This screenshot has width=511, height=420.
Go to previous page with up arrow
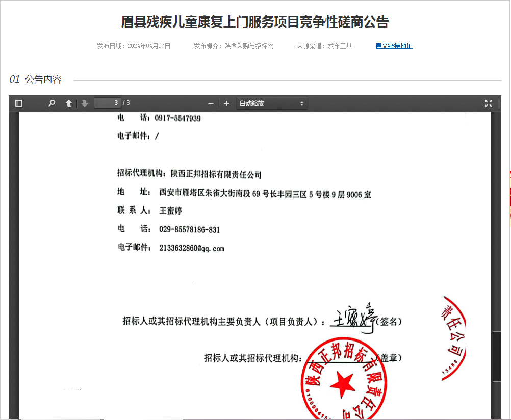(x=68, y=103)
